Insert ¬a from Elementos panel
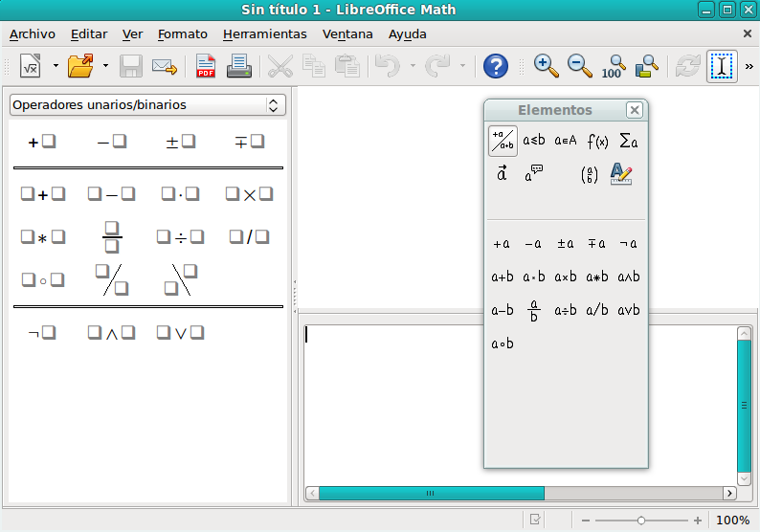The height and width of the screenshot is (532, 760). (629, 244)
